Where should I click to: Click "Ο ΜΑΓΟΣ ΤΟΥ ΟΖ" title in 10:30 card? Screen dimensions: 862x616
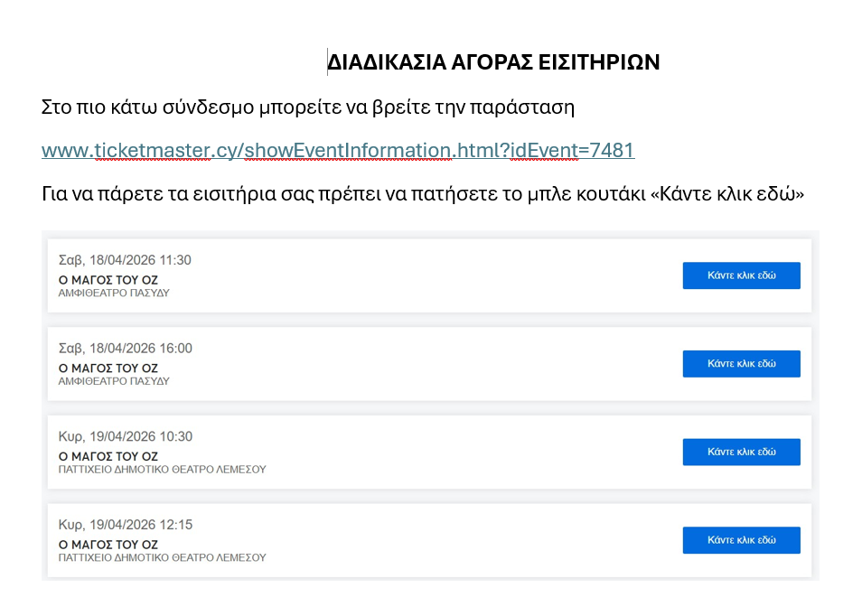[108, 456]
